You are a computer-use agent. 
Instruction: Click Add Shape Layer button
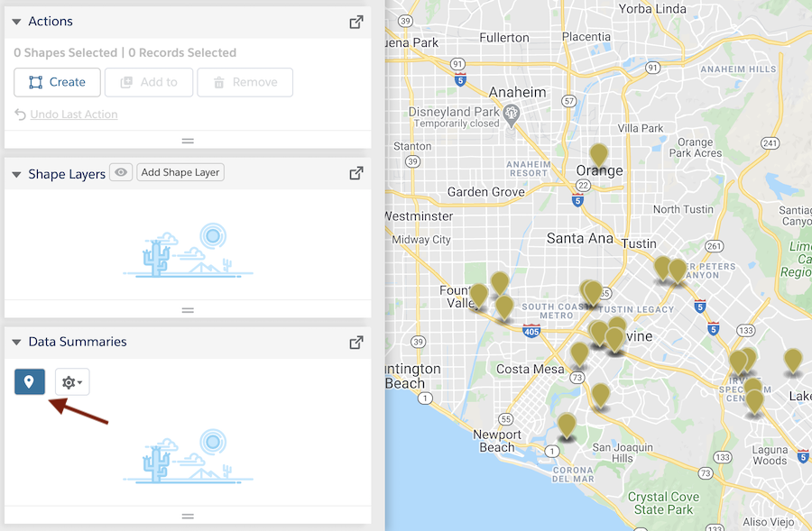tap(180, 172)
